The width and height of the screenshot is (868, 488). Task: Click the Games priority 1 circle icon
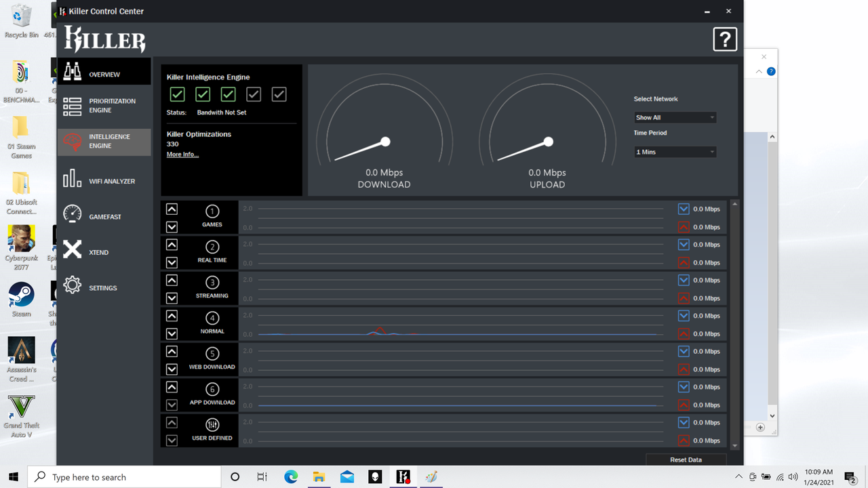pyautogui.click(x=212, y=211)
